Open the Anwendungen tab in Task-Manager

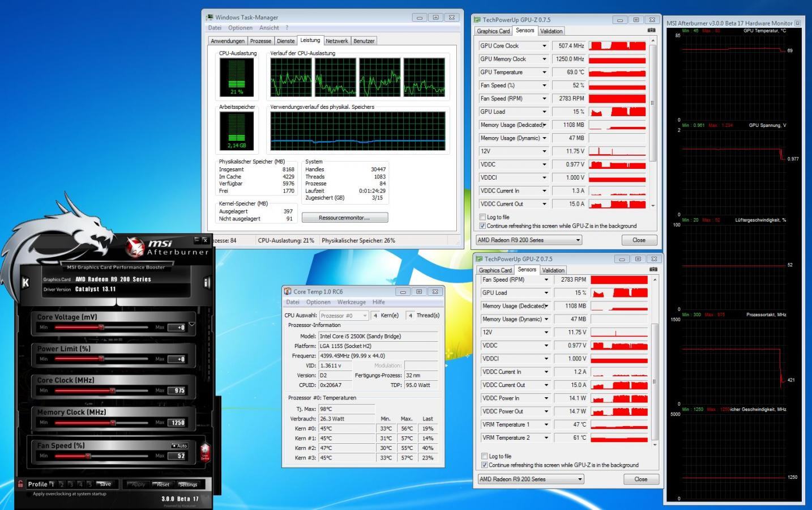[x=228, y=41]
